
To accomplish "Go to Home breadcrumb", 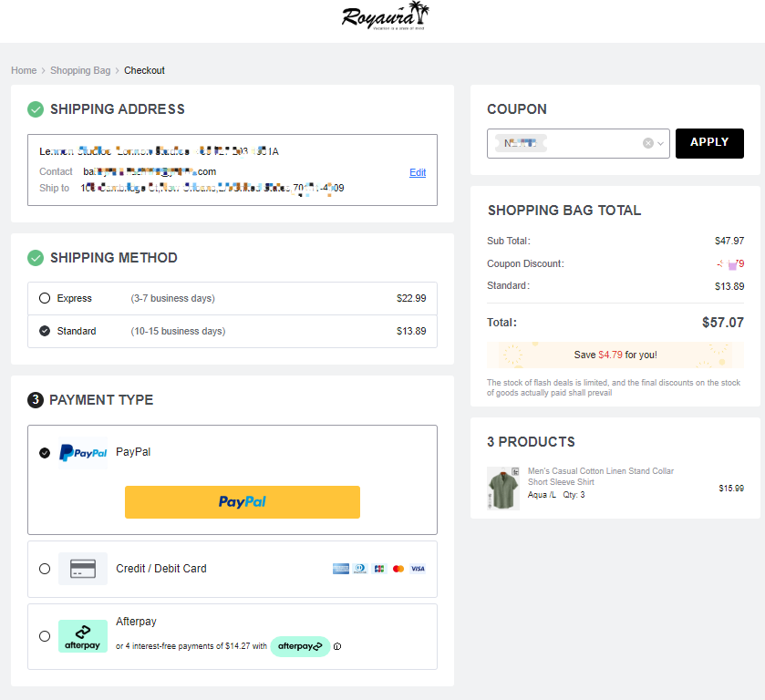I will [24, 70].
